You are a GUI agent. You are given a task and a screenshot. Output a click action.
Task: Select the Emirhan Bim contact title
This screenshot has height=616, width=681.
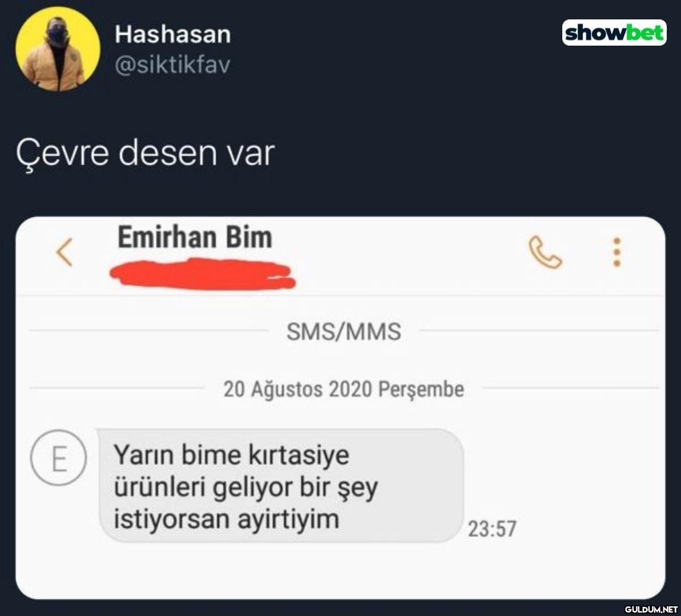[x=195, y=237]
